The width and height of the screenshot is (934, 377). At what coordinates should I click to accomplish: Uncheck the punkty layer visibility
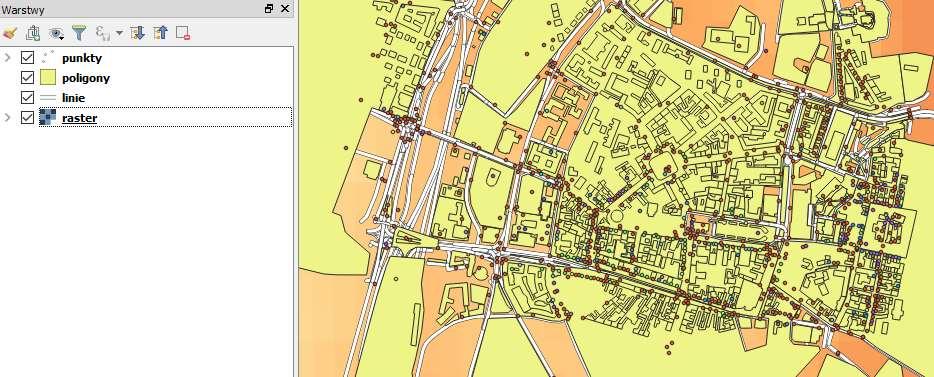pos(27,58)
